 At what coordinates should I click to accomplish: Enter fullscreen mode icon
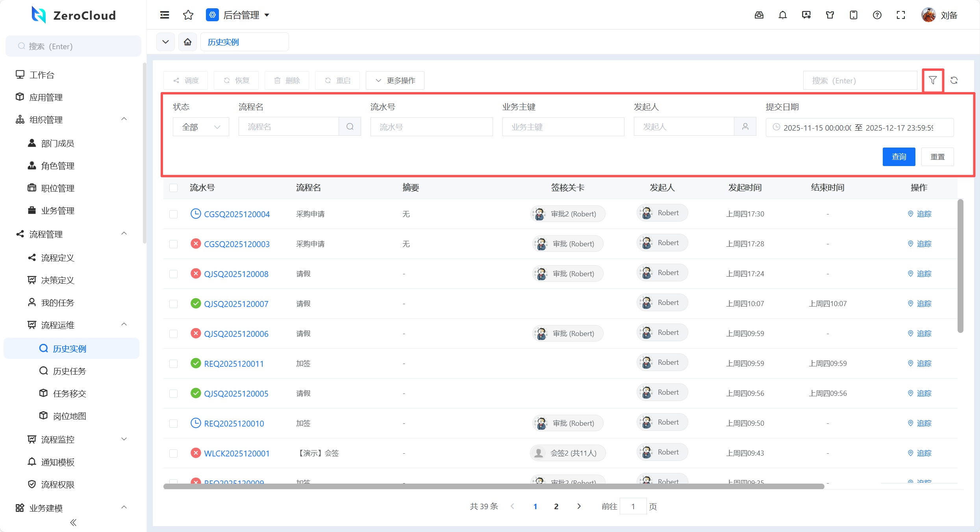(900, 15)
